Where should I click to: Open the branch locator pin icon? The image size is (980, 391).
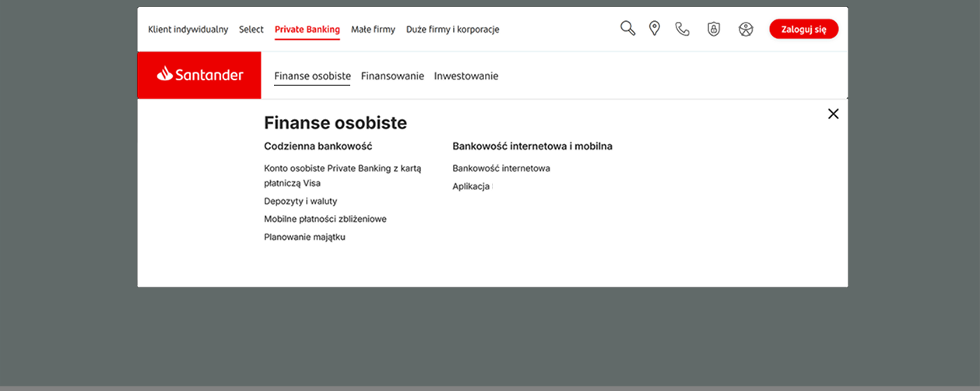pyautogui.click(x=655, y=29)
